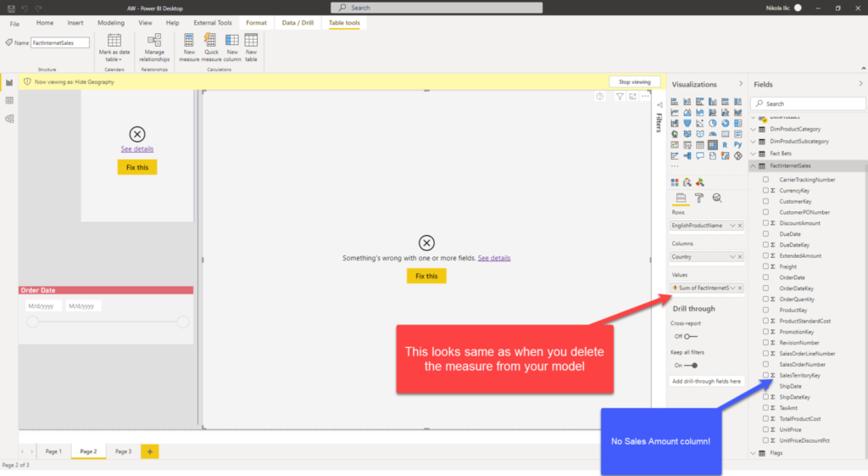This screenshot has width=868, height=476.
Task: Check the CurrencyKey field
Action: tap(765, 190)
